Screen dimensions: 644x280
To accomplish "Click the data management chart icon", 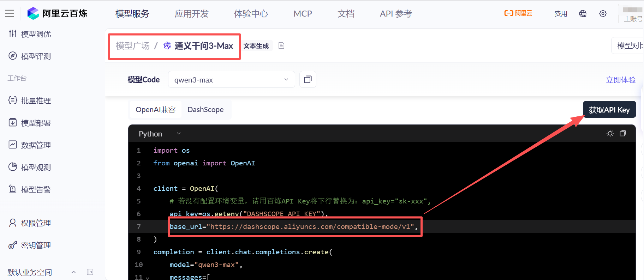I will (x=13, y=145).
